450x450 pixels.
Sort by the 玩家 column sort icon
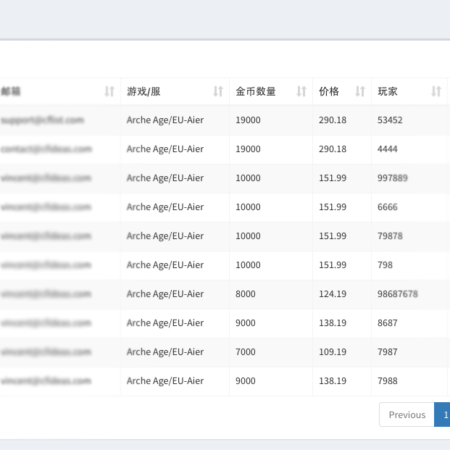pos(436,91)
